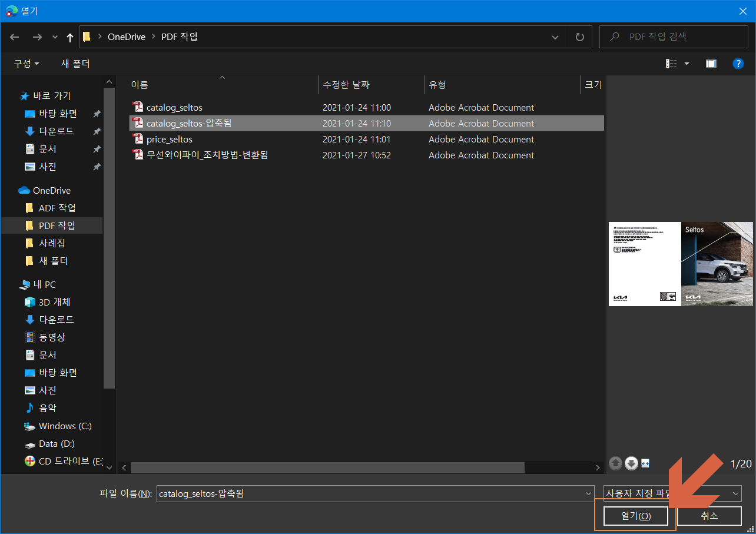Click PDF icon of catalog_seltos
756x534 pixels.
138,107
